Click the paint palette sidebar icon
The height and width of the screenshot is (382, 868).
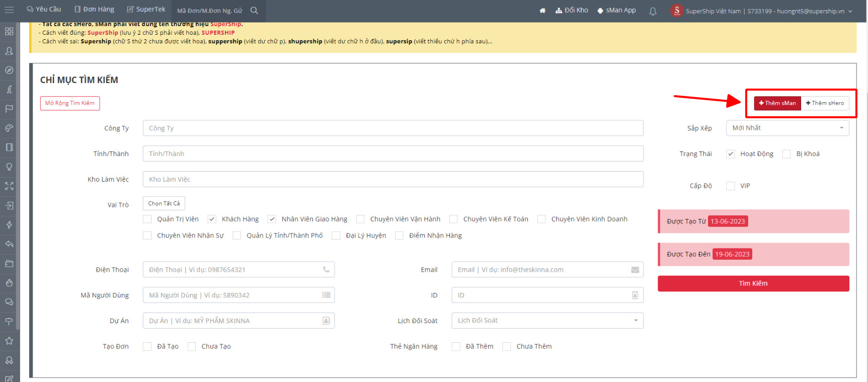pyautogui.click(x=9, y=128)
